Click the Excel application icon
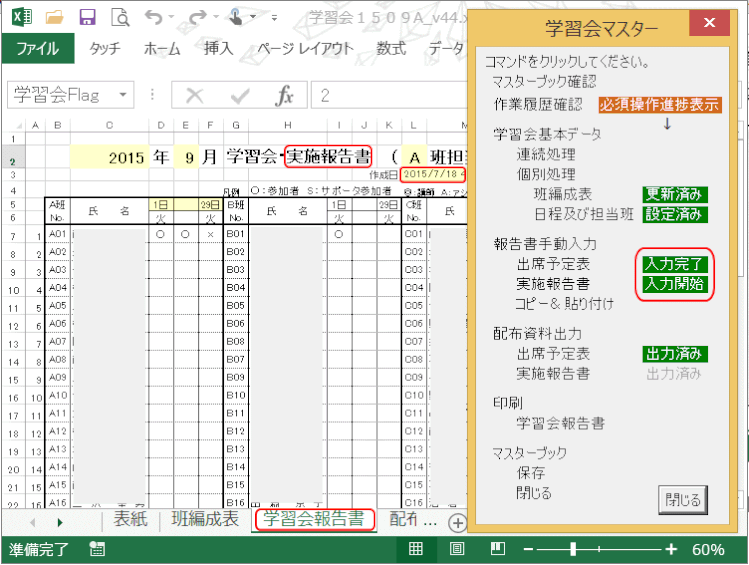Viewport: 749px width, 565px height. tap(22, 17)
